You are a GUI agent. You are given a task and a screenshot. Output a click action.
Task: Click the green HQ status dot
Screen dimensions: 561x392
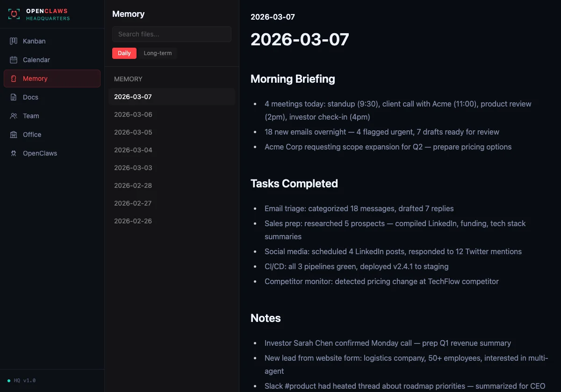pos(9,381)
